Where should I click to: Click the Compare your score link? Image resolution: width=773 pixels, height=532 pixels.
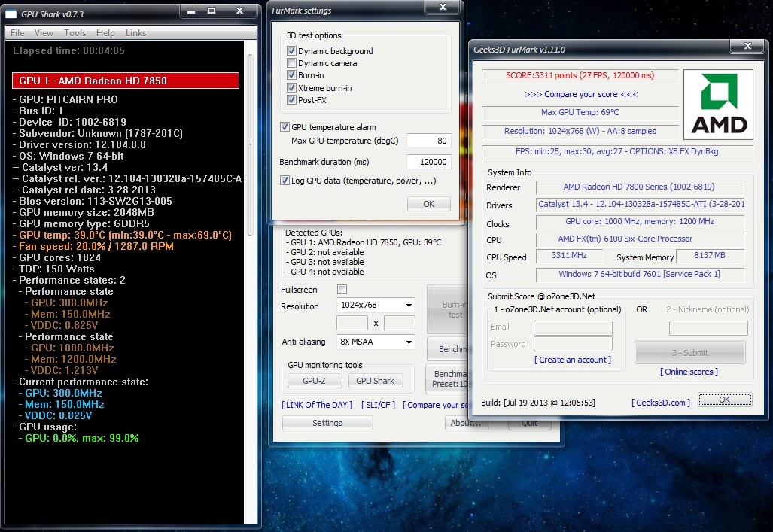pos(581,94)
